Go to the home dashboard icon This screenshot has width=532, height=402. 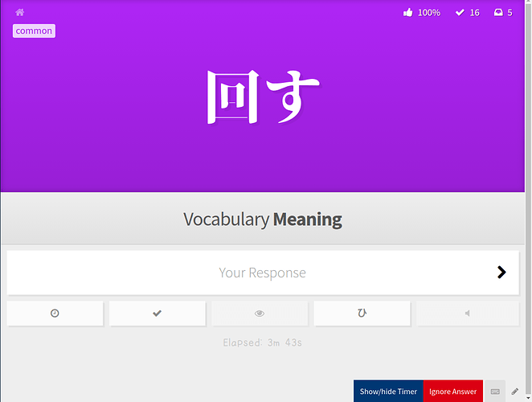tap(19, 13)
